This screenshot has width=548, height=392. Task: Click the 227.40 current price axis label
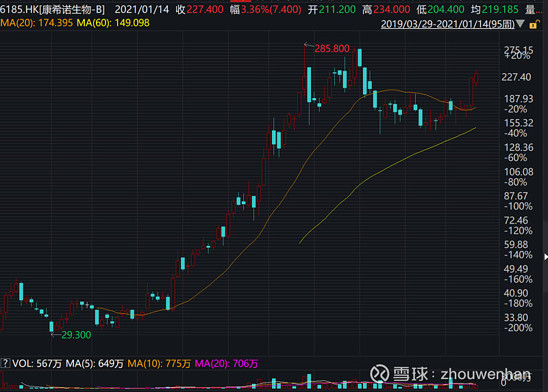[516, 77]
